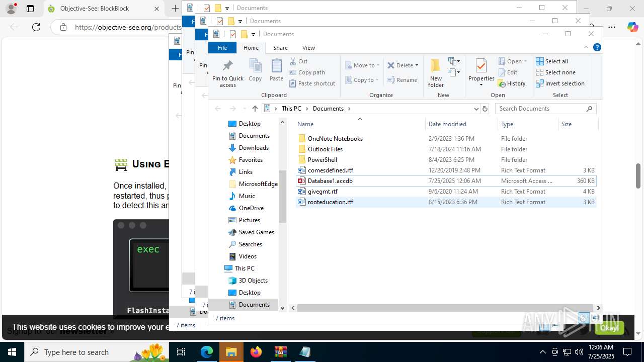The height and width of the screenshot is (362, 644).
Task: Click the Up one level arrow
Action: click(255, 109)
